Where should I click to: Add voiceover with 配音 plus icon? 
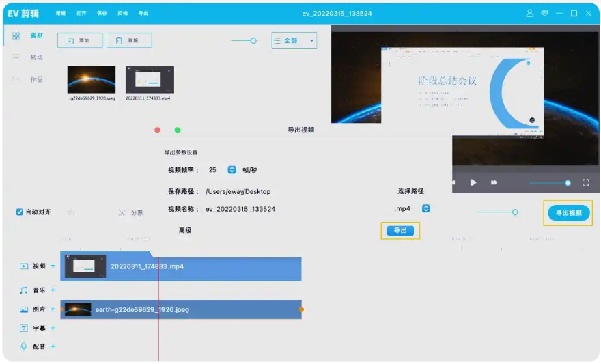(x=53, y=346)
